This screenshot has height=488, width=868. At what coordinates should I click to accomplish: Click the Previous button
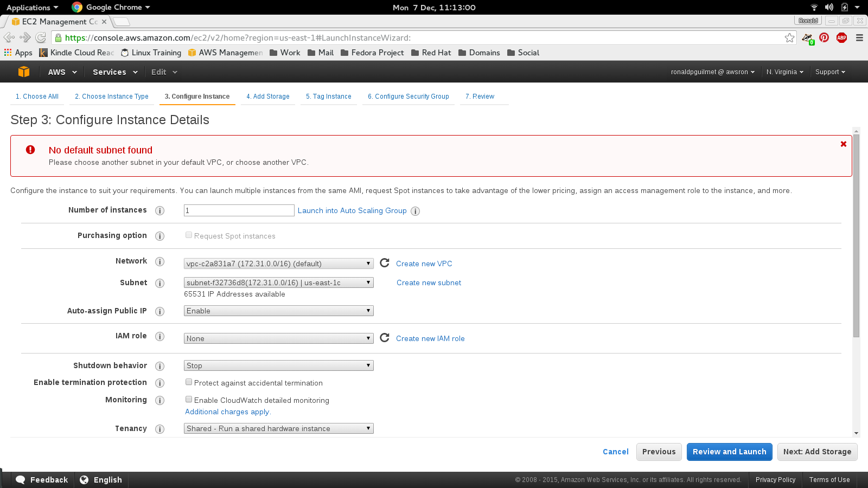[x=659, y=452]
